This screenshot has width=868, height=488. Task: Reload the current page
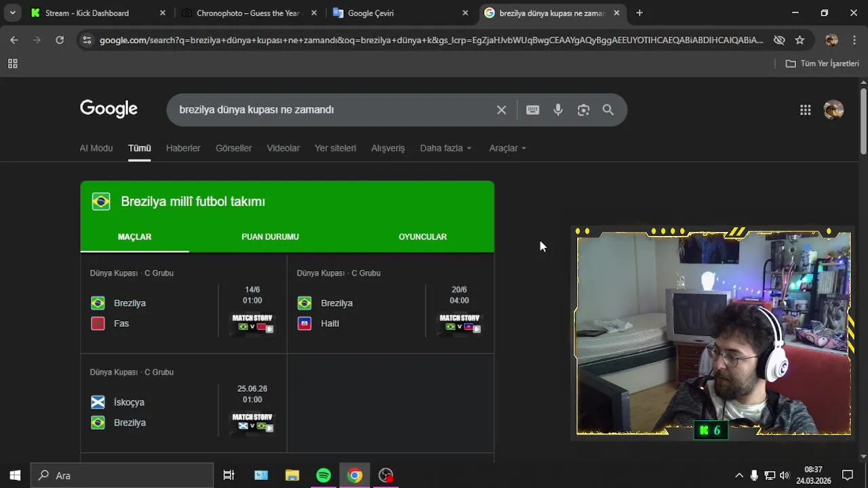[x=60, y=40]
